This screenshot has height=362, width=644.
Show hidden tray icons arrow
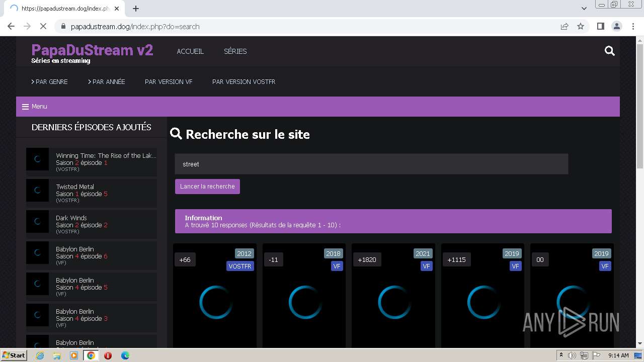pos(561,355)
